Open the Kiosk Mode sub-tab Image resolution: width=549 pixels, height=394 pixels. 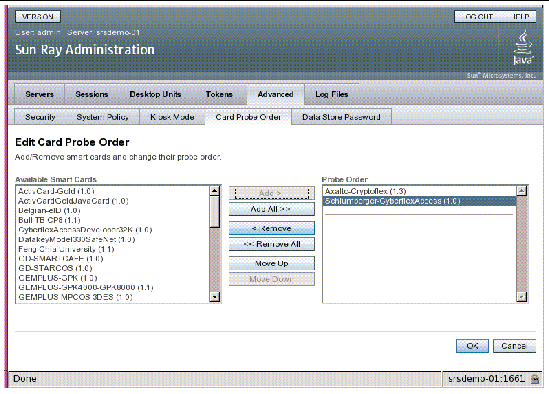tap(172, 117)
